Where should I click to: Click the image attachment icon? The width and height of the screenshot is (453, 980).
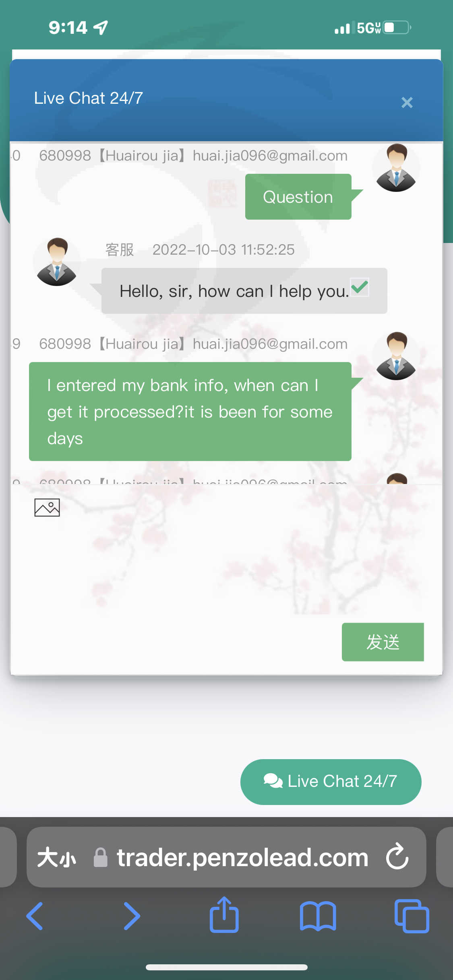(x=47, y=507)
